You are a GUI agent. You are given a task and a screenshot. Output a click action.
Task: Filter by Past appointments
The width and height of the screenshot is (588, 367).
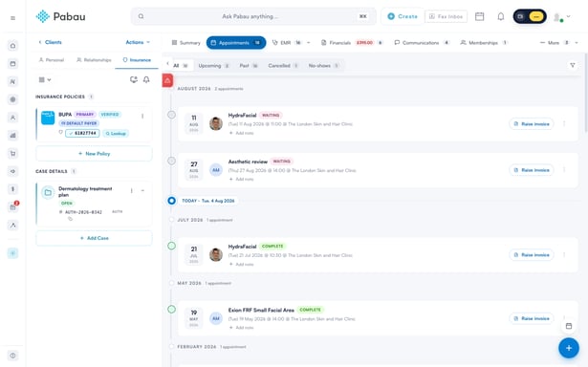click(249, 66)
